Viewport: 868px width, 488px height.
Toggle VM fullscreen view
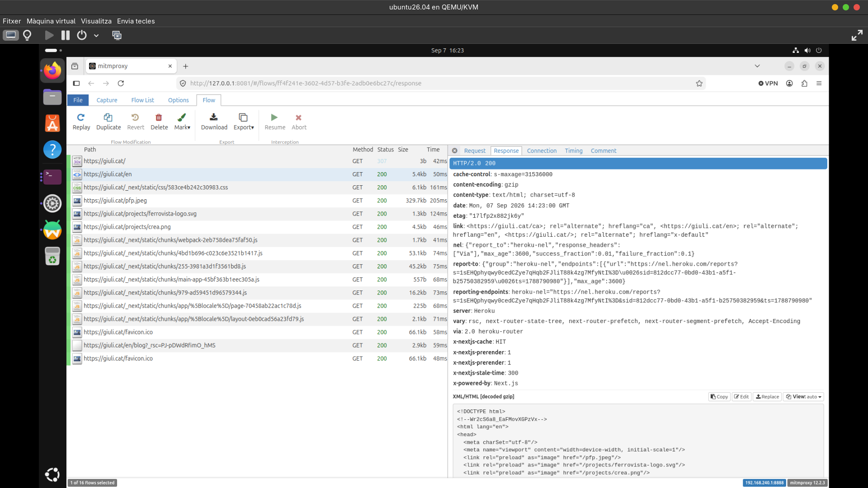(857, 35)
